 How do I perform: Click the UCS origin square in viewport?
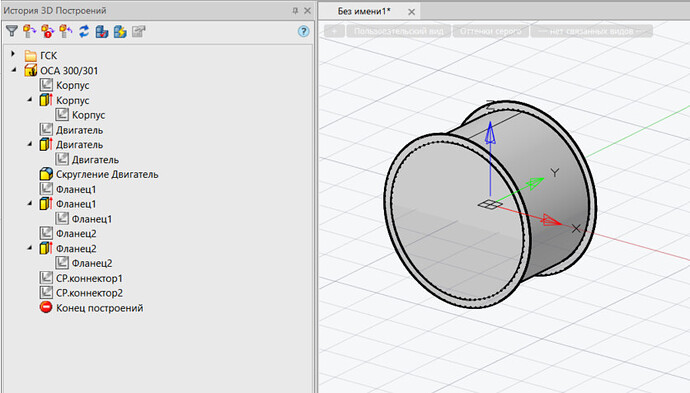[490, 204]
